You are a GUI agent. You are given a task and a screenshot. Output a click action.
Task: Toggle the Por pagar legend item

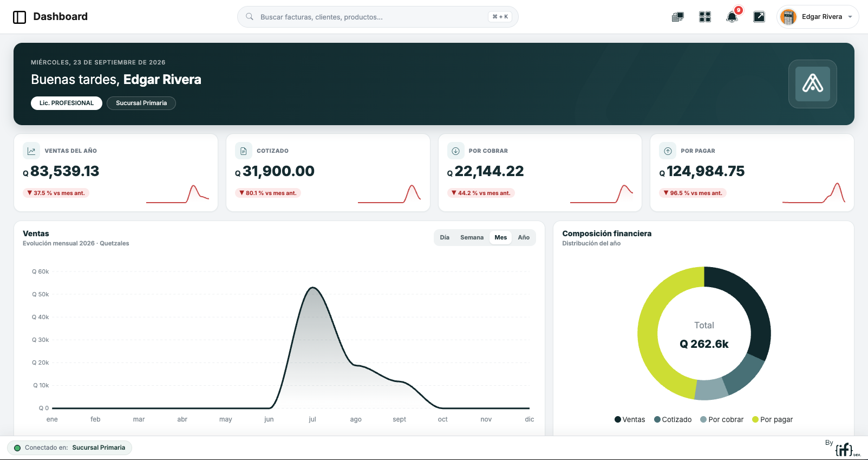(773, 419)
